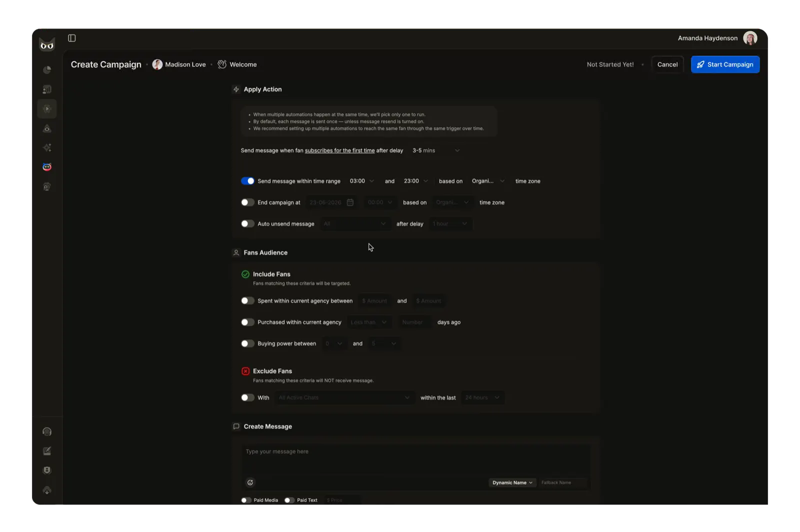
Task: Open the shield user icon
Action: coord(47,471)
